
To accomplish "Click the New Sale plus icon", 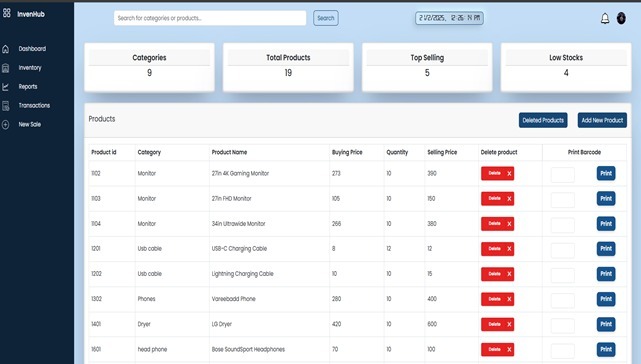I will click(6, 125).
